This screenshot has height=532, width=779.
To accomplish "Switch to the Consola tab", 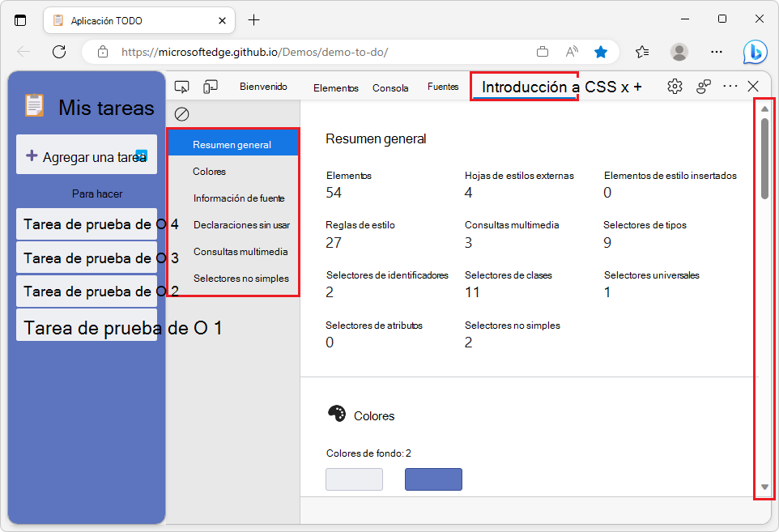I will pyautogui.click(x=390, y=87).
